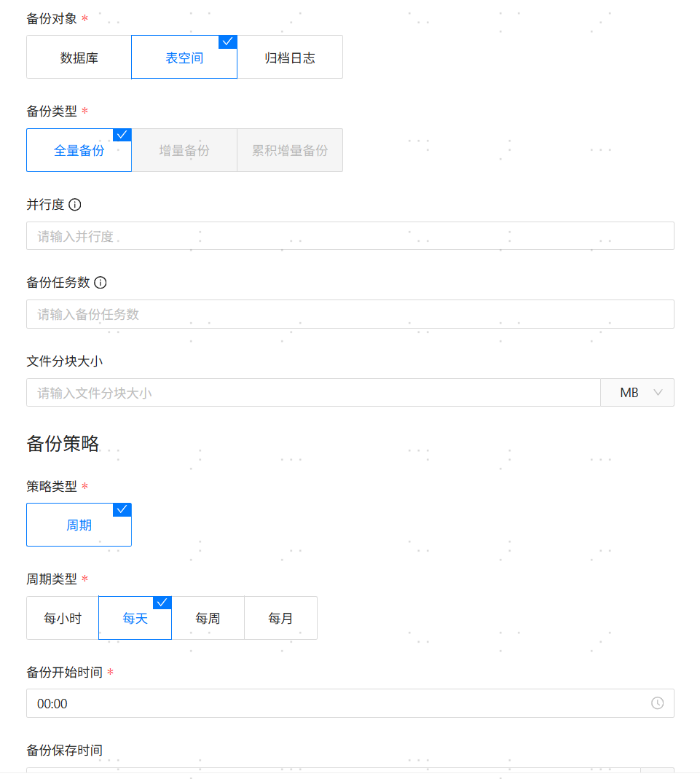This screenshot has height=779, width=700.
Task: Click the info icon next to 并行度
Action: (x=74, y=205)
